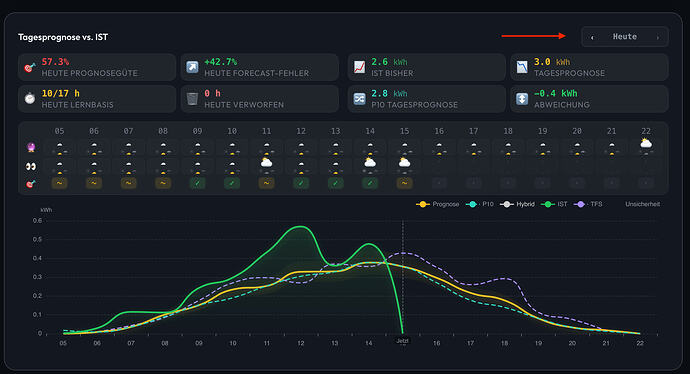Toggle the P10 series in chart legend
The width and height of the screenshot is (690, 374).
(x=480, y=204)
